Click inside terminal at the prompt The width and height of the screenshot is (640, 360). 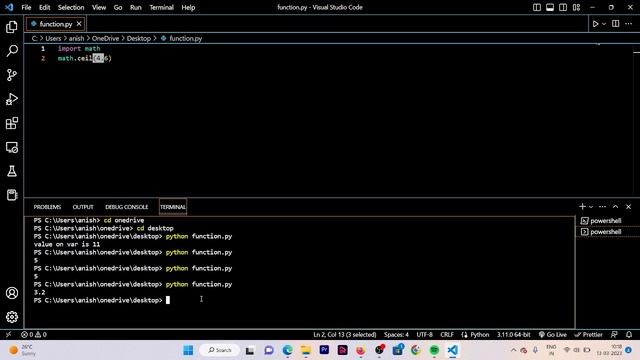(167, 300)
